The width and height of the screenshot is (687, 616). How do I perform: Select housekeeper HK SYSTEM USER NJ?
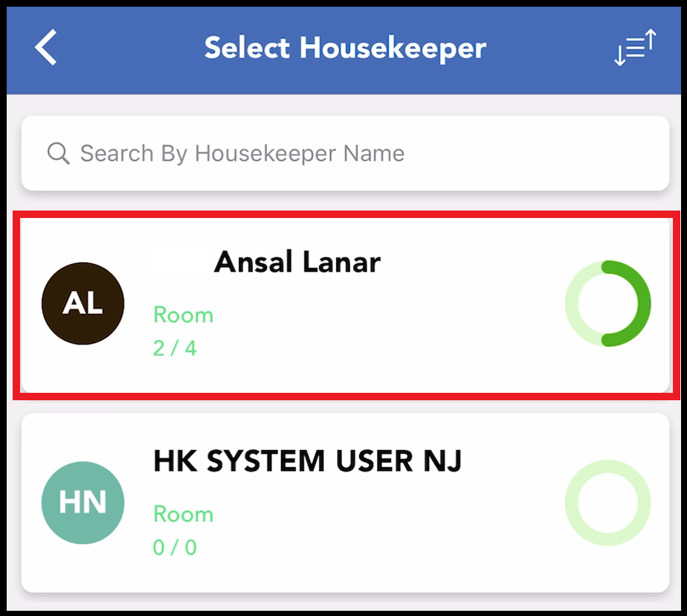tap(343, 502)
